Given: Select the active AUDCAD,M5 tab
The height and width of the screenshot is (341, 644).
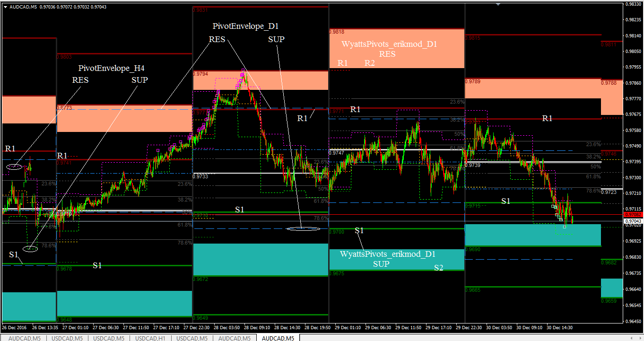Looking at the screenshot, I should pos(278,338).
